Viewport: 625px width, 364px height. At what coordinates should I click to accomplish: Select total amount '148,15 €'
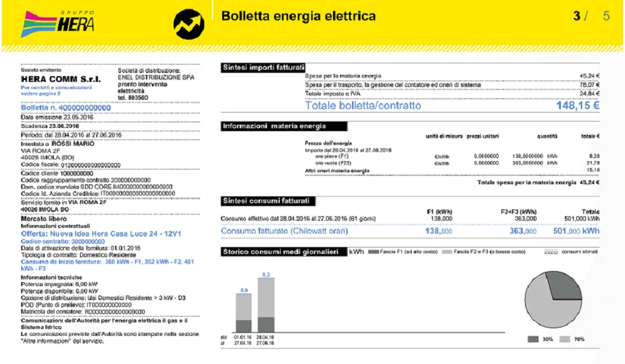[578, 106]
